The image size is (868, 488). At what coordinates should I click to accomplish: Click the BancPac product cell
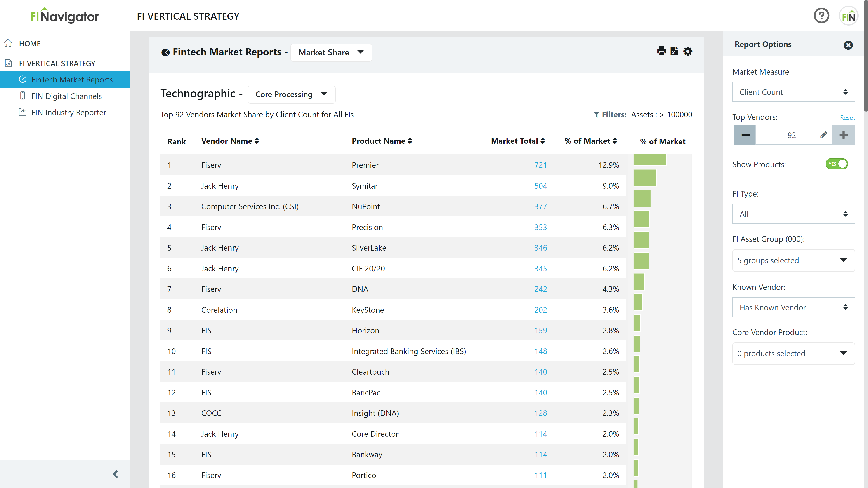tap(366, 393)
